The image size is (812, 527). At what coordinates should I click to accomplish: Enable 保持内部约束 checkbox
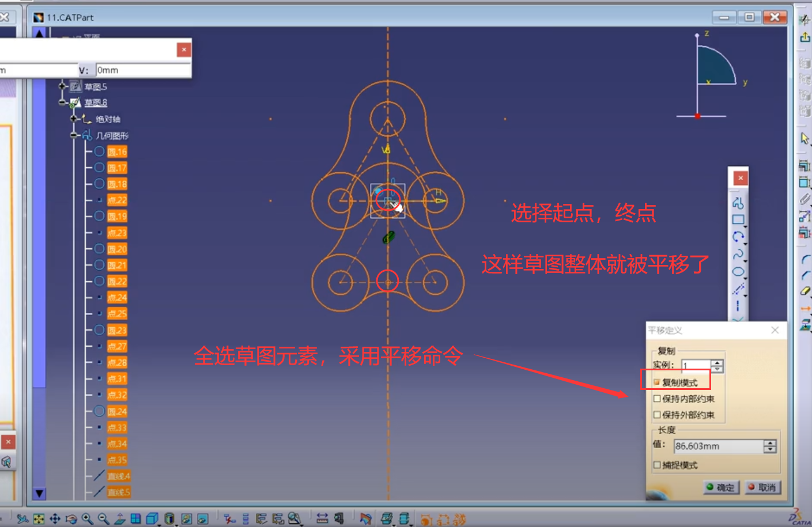click(656, 399)
